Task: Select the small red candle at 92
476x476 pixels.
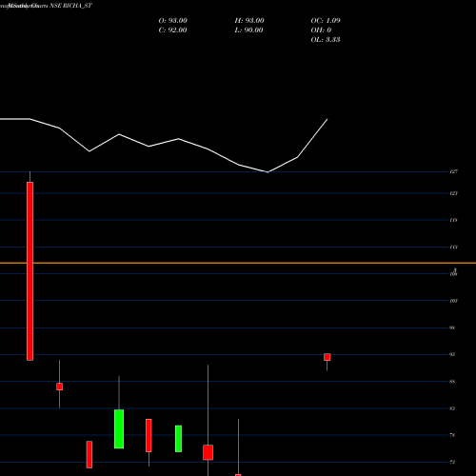Action: [327, 357]
